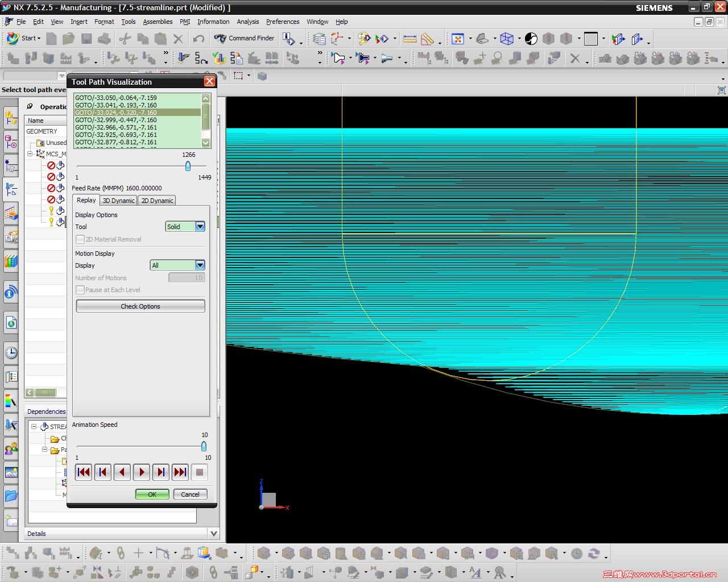
Task: Select the wireframe cube rendering icon
Action: click(x=507, y=39)
